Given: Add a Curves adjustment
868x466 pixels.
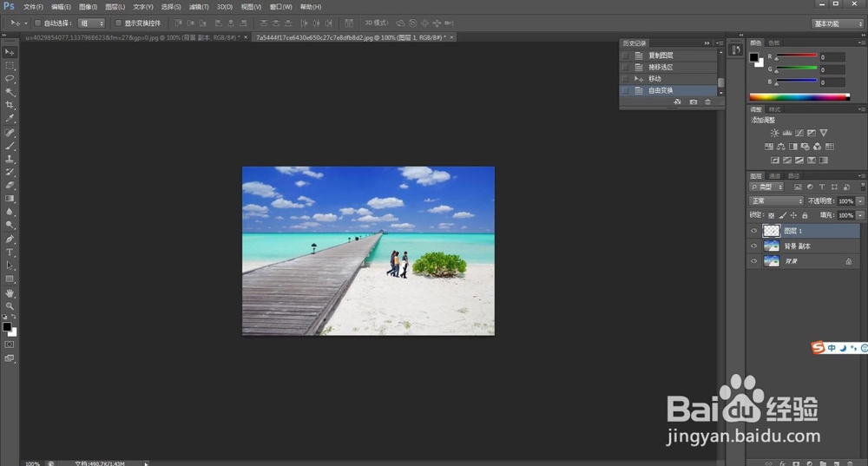Looking at the screenshot, I should point(799,133).
